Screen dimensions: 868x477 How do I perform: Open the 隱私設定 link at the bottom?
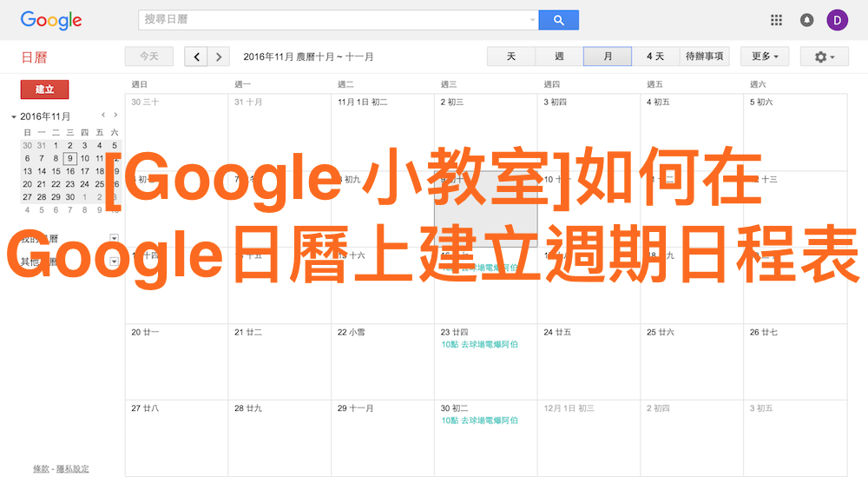(x=73, y=469)
